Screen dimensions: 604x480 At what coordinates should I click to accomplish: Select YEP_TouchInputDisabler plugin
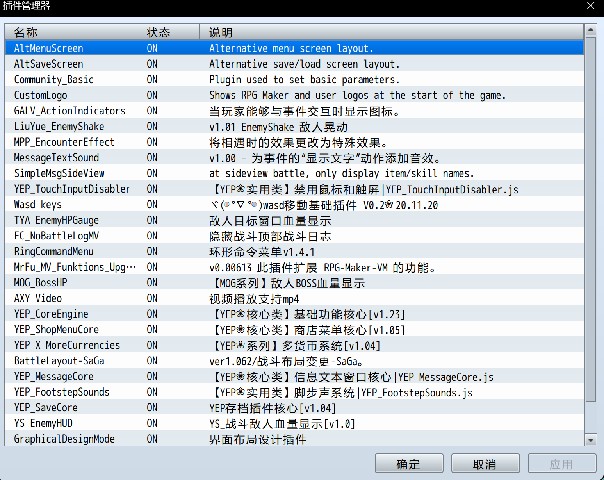[294, 189]
